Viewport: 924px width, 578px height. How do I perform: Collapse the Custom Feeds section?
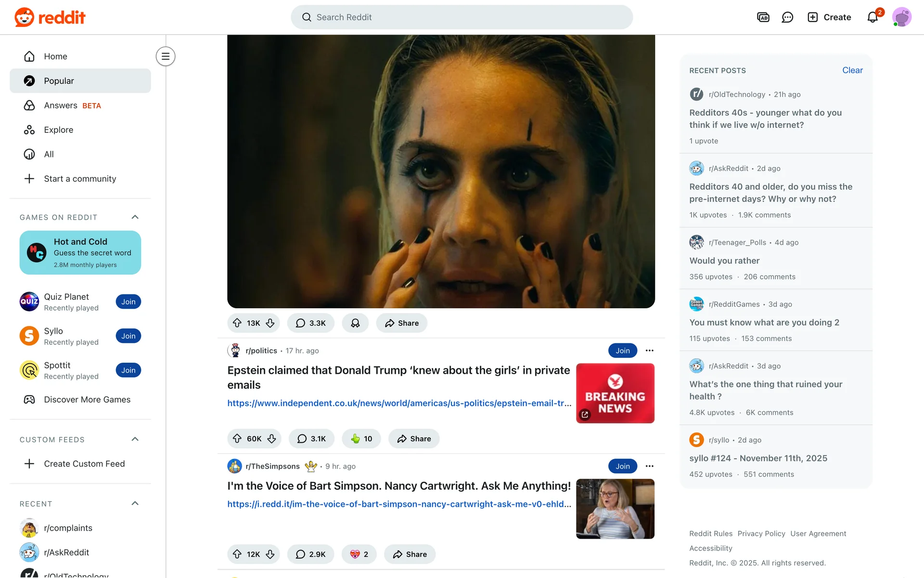coord(135,439)
